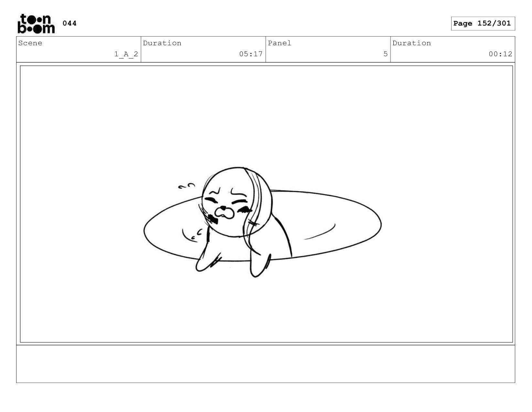Click the '044' project number text
Screen dimensions: 532x412
(x=69, y=23)
